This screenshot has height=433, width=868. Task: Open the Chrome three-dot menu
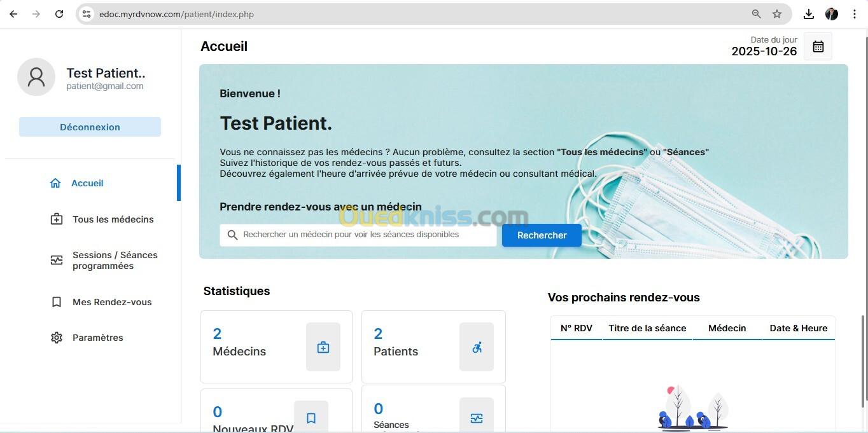pos(855,14)
